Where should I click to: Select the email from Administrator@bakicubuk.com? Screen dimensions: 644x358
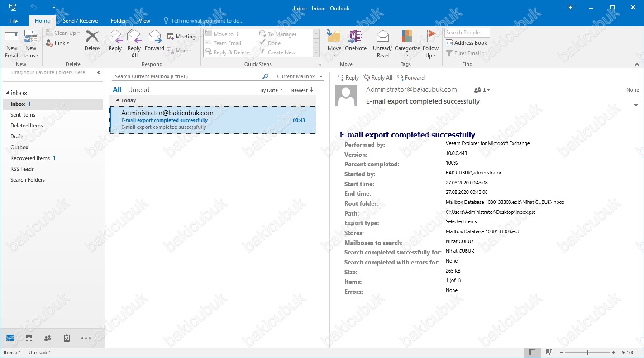tap(213, 120)
